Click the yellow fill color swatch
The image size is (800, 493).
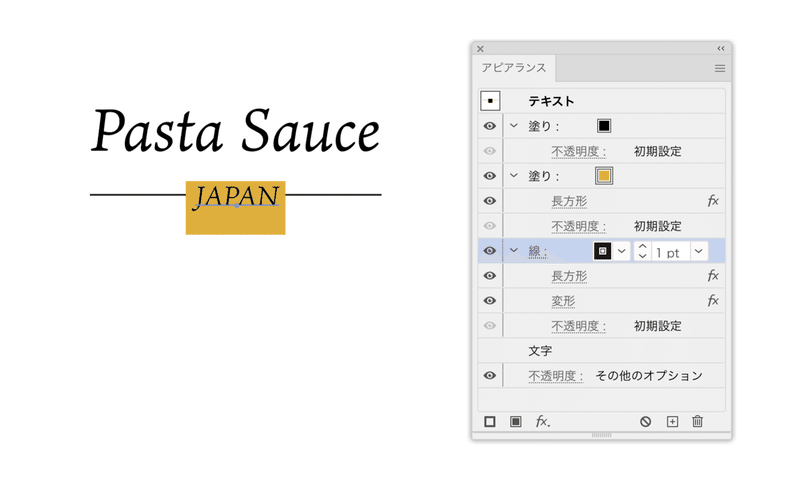[x=604, y=176]
